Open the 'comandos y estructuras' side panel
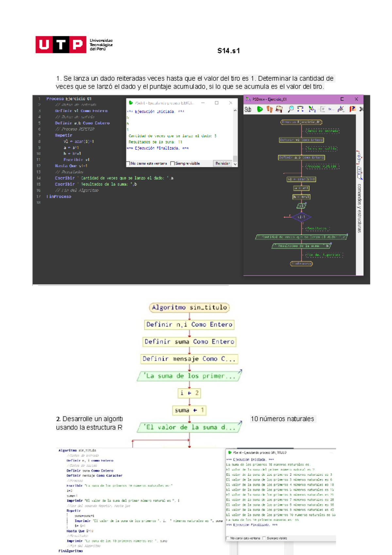The height and width of the screenshot is (555, 392). click(x=359, y=208)
